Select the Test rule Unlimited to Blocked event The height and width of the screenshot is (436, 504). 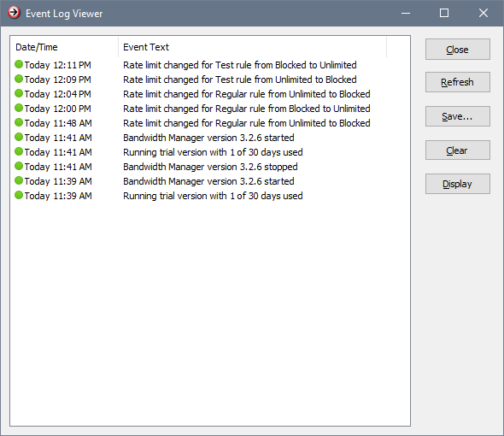point(240,80)
